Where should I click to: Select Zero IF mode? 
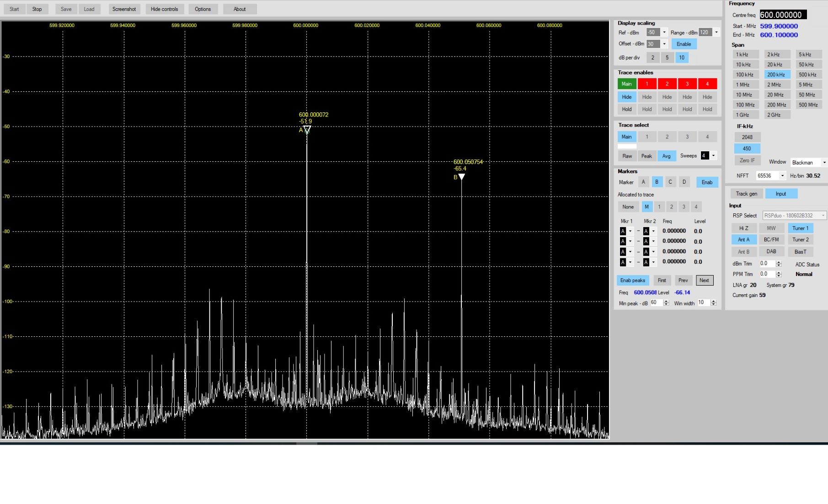(748, 160)
